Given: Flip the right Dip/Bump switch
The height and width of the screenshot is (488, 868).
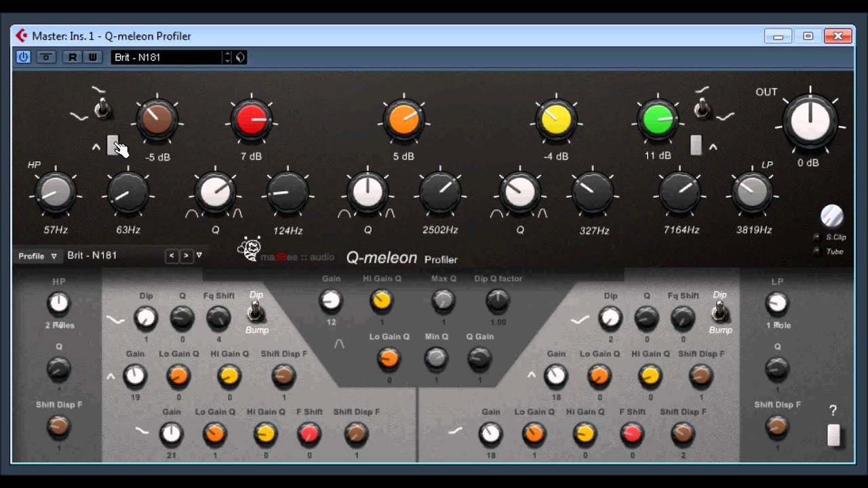Looking at the screenshot, I should click(x=720, y=312).
